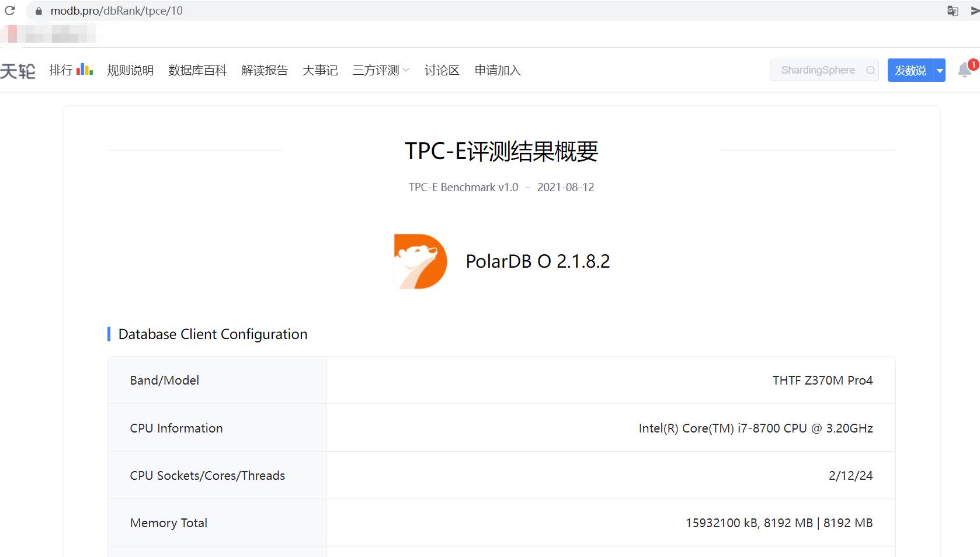
Task: Expand the 三方评测 dropdown menu
Action: [381, 70]
